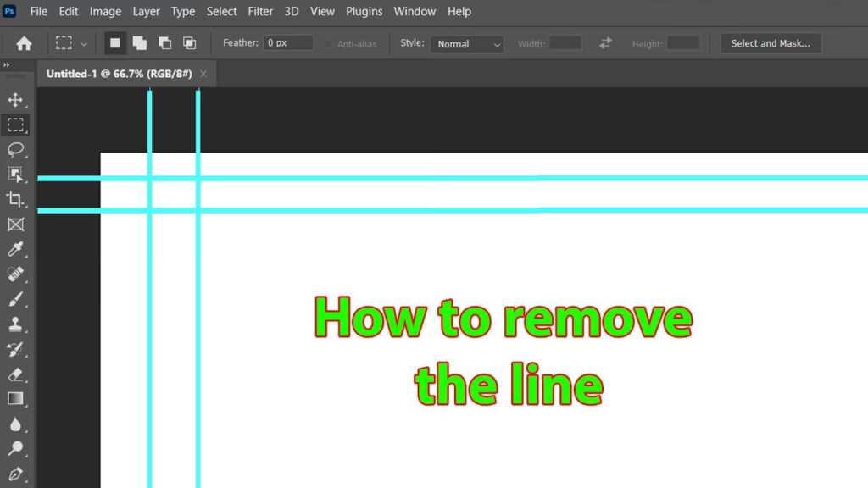
Task: Open the Filter menu
Action: point(260,12)
